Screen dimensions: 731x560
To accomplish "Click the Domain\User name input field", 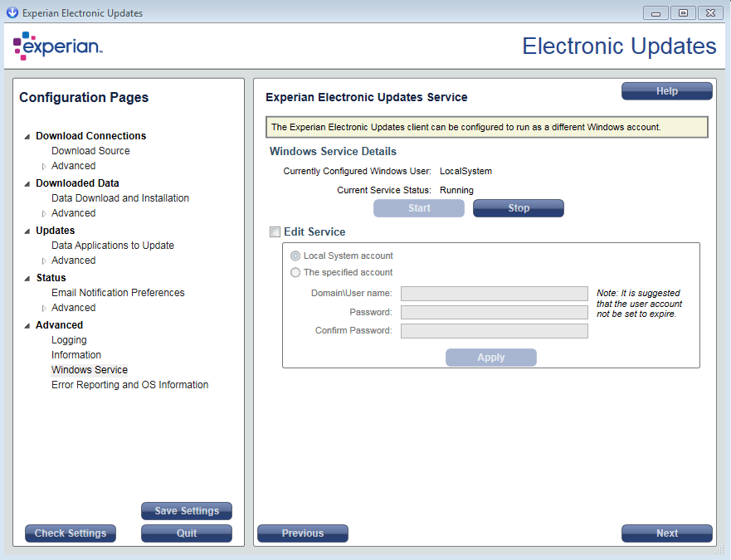I will tap(494, 294).
